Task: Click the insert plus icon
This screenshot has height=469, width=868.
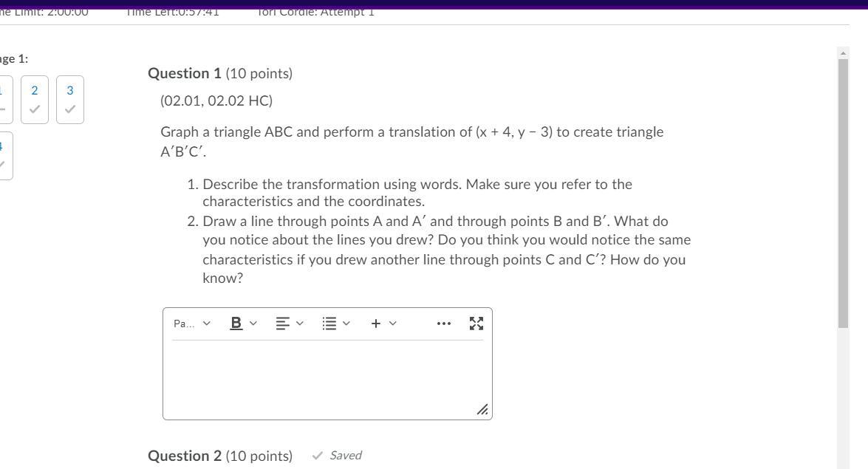Action: 376,323
